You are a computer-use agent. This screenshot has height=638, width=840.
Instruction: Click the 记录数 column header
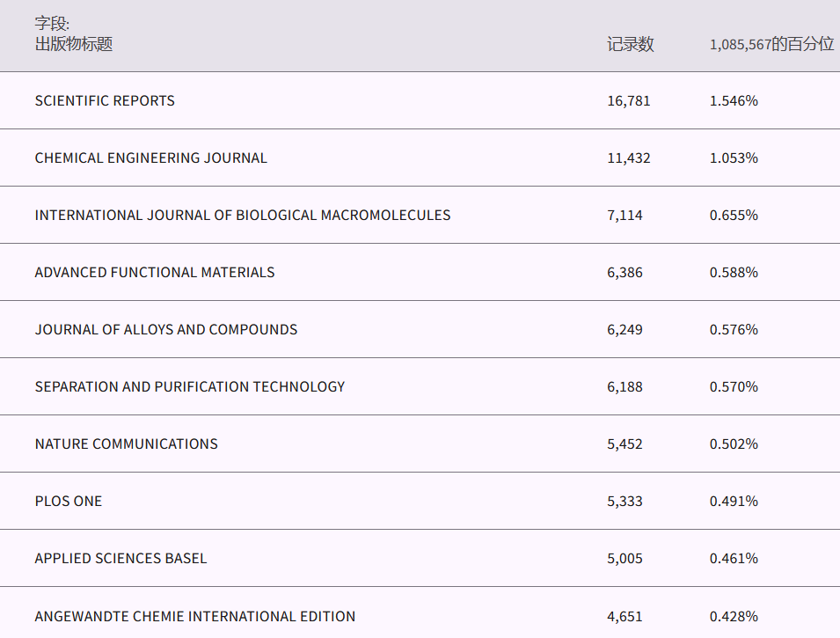pos(630,45)
